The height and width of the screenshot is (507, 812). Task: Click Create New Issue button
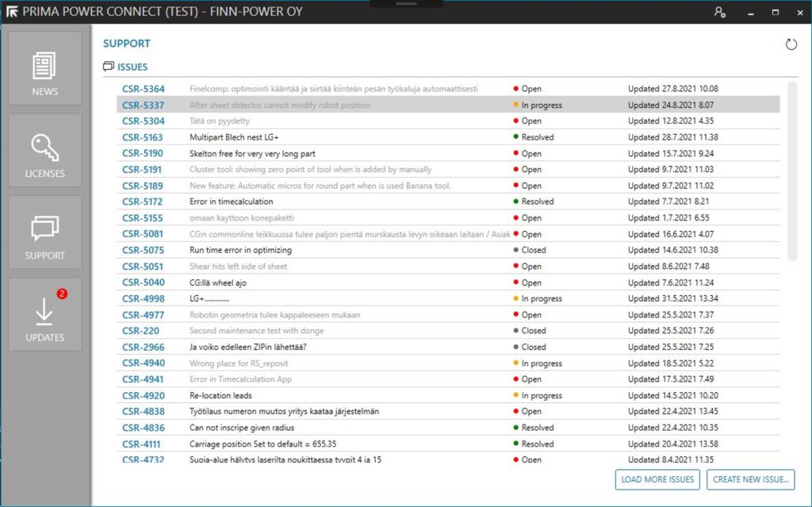tap(750, 479)
